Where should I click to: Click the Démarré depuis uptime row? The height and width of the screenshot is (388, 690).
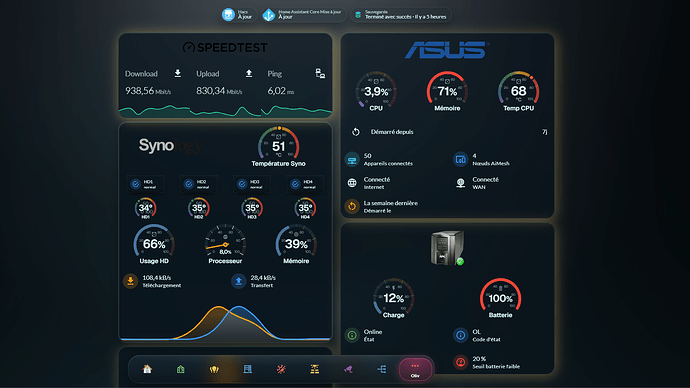click(448, 132)
